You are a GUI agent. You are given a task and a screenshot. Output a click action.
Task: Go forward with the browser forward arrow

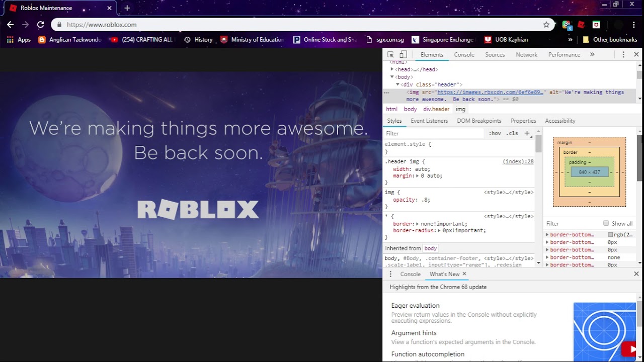tap(25, 24)
